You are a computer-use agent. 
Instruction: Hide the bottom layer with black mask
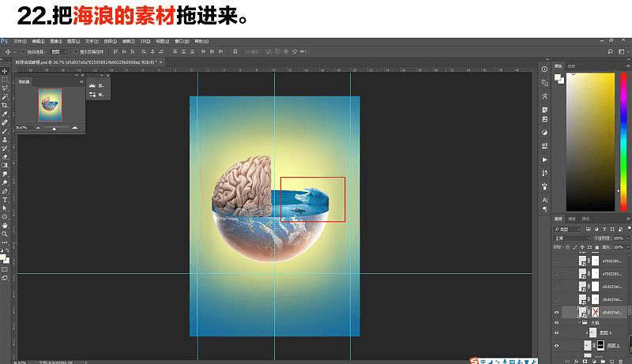[557, 346]
